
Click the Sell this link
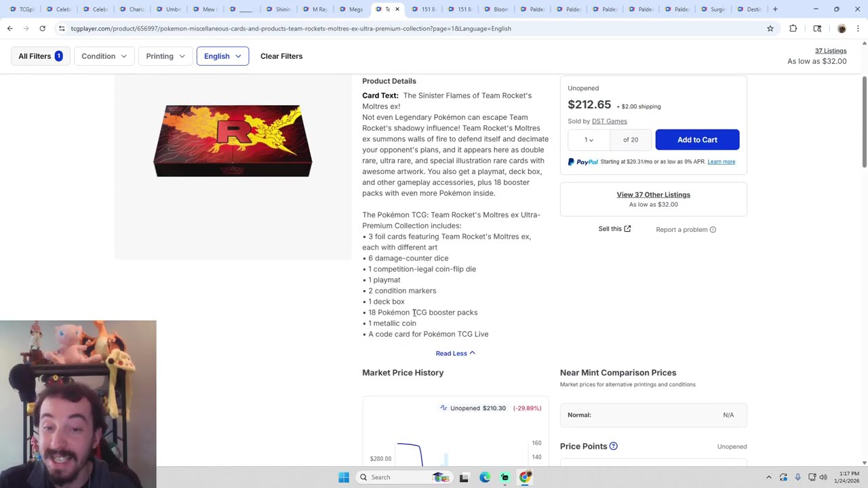pyautogui.click(x=610, y=229)
